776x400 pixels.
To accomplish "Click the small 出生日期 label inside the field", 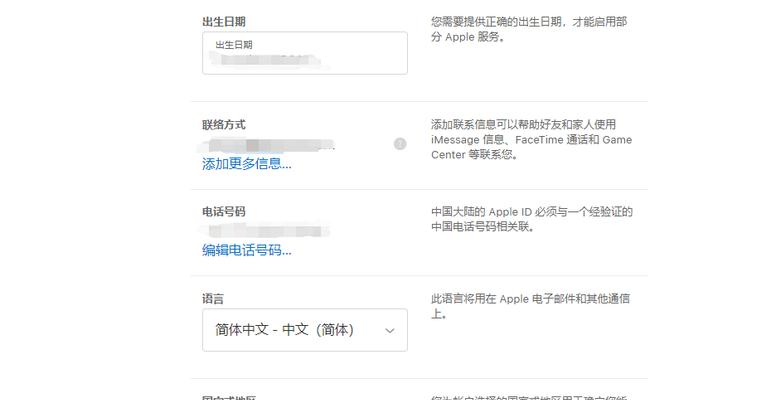I will point(234,45).
